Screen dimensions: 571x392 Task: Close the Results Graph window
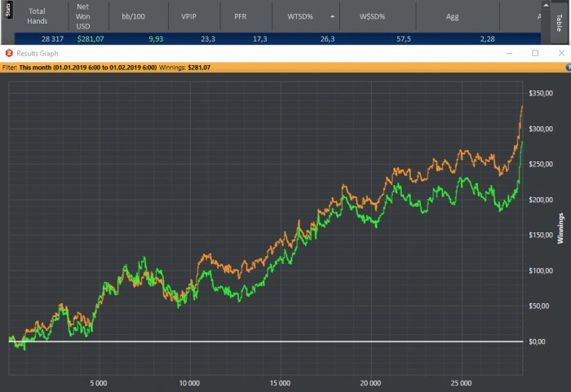coord(561,53)
